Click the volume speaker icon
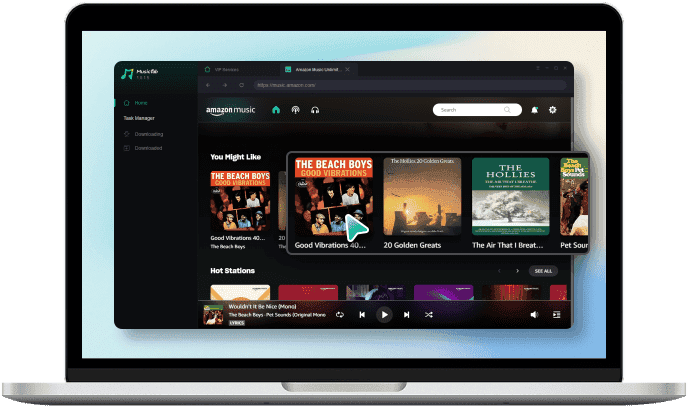 (534, 315)
